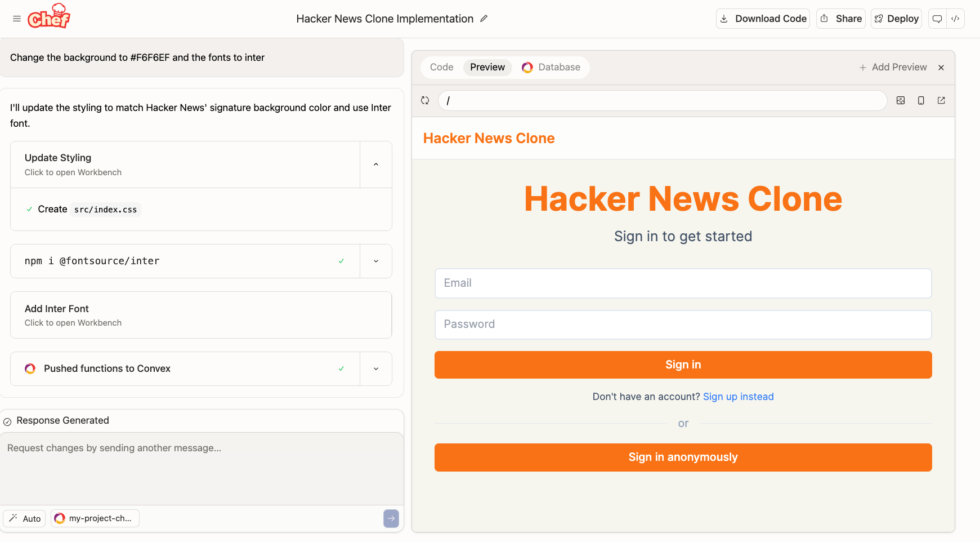Expand the npm i @fontsource/inter output

pos(376,261)
